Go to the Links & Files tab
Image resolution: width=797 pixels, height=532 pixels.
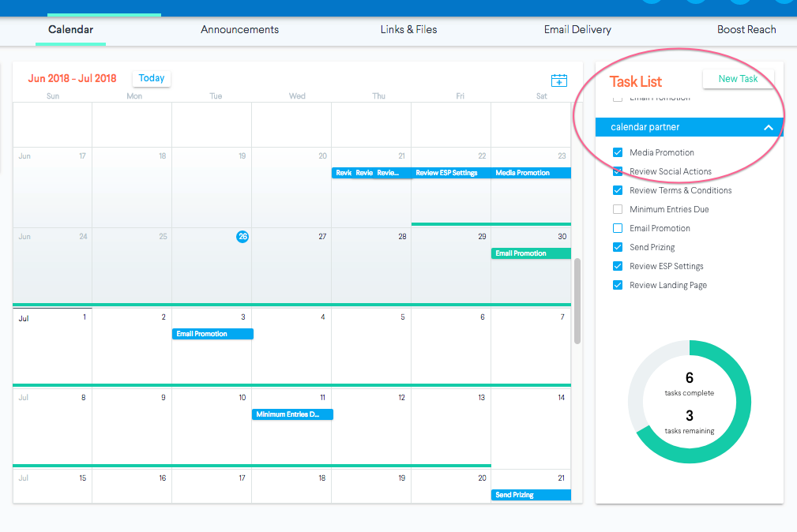pos(408,29)
